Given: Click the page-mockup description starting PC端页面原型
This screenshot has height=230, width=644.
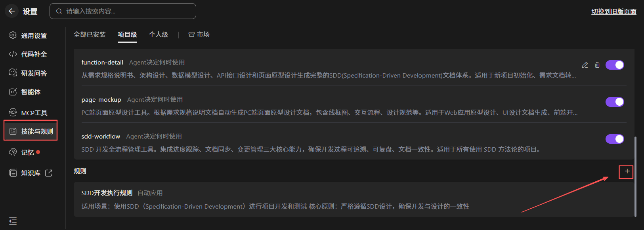Looking at the screenshot, I should (x=329, y=113).
